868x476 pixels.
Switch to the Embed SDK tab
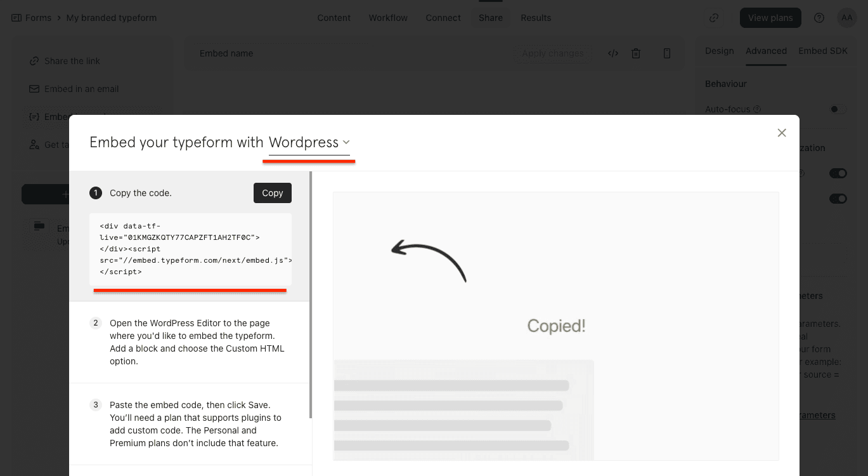822,51
